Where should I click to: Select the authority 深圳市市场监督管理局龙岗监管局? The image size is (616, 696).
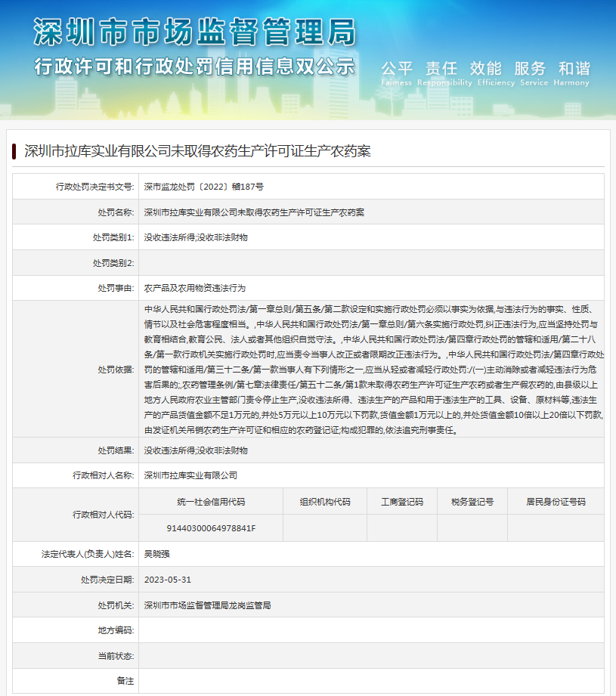coord(207,605)
